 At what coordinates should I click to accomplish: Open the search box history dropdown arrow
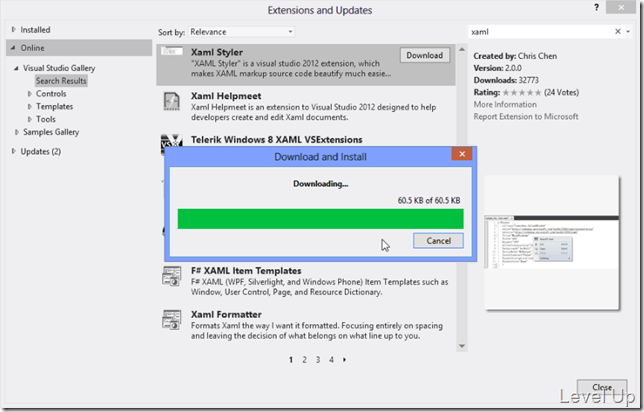(x=628, y=32)
